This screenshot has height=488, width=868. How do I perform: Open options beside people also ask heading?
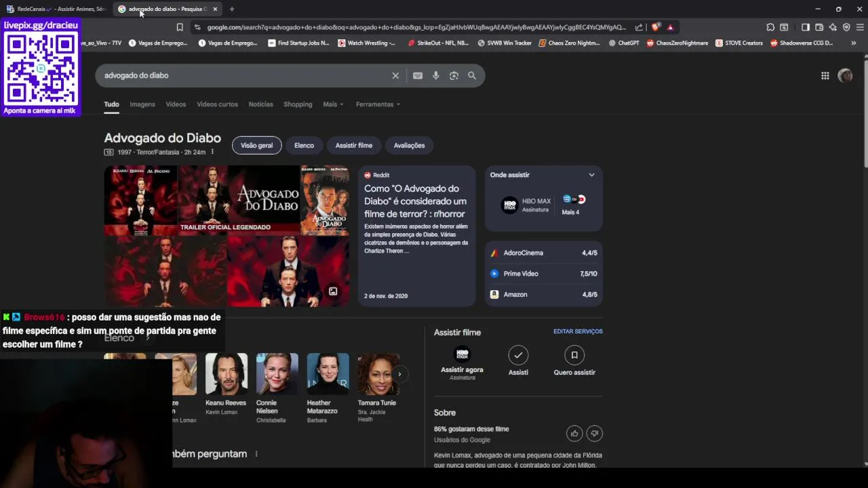point(256,454)
